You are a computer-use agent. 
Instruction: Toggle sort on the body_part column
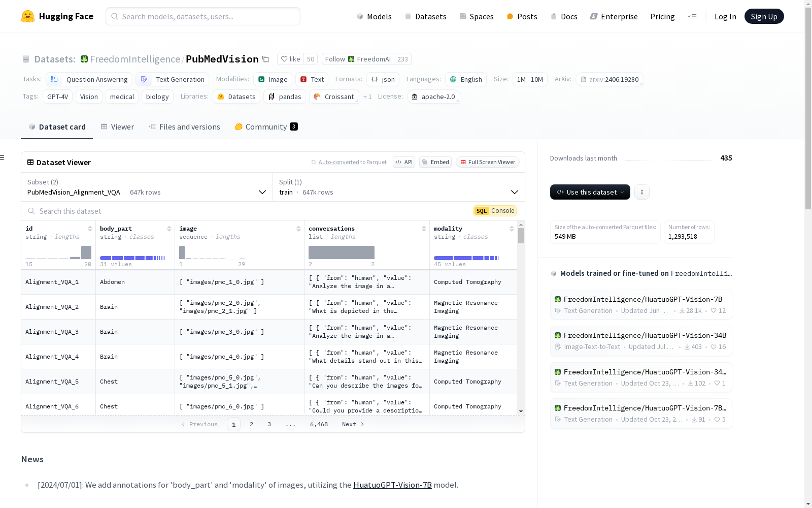coord(169,229)
